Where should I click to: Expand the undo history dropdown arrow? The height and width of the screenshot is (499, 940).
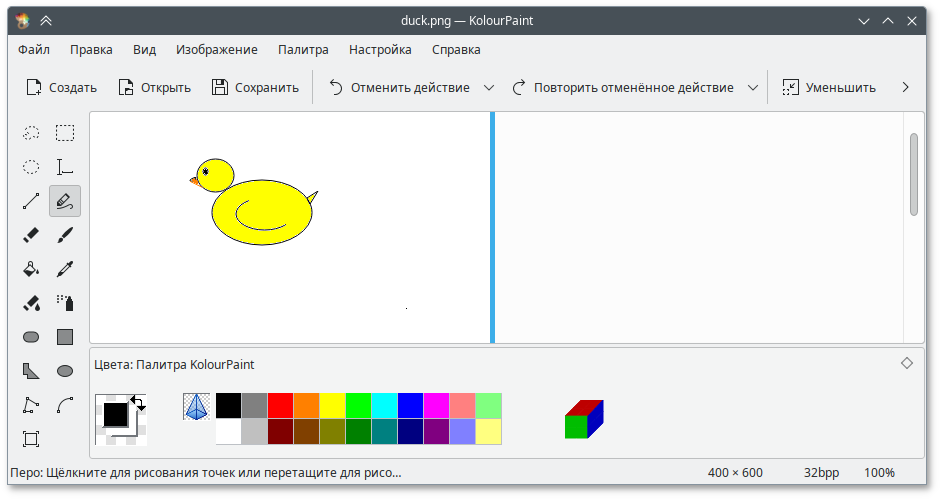489,88
